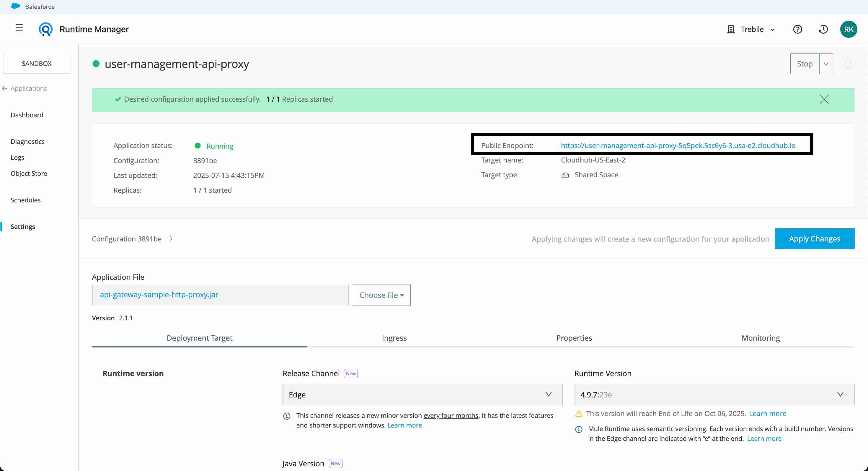Click the 'Running' status text
The height and width of the screenshot is (471, 868).
[x=220, y=146]
